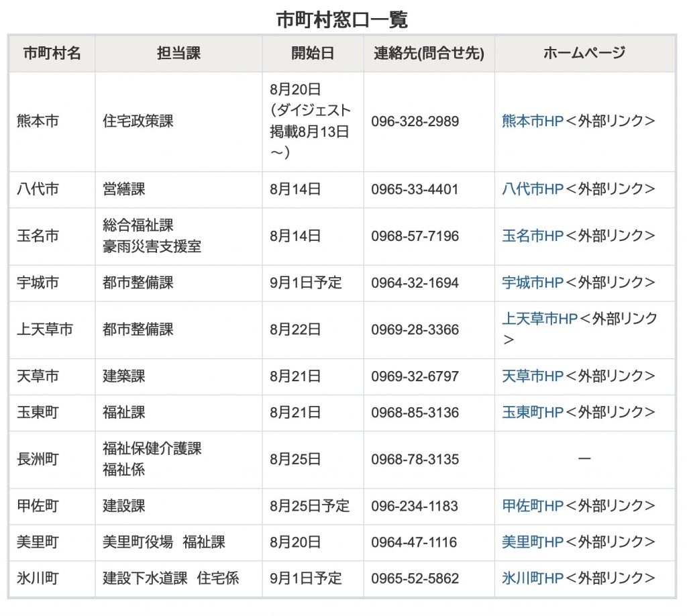Click 上天草市 department 都市整備課 cell

coord(178,330)
